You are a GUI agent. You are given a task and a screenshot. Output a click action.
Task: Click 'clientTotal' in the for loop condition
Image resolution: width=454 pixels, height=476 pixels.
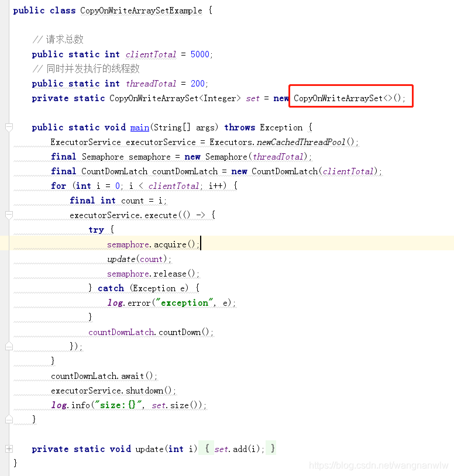174,186
